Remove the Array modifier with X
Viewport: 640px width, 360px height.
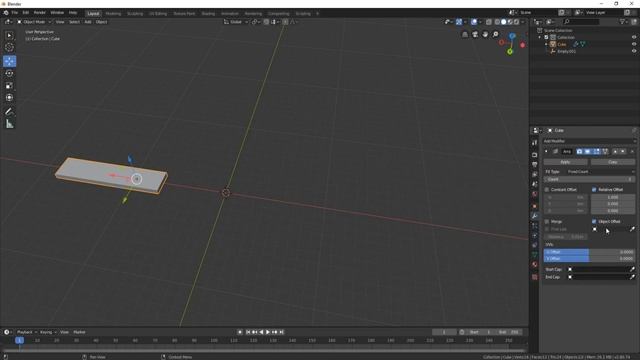(x=632, y=151)
